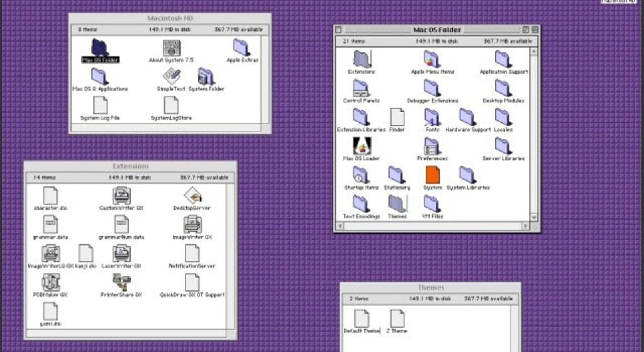
Task: Click the SimpleText application icon
Action: (171, 76)
